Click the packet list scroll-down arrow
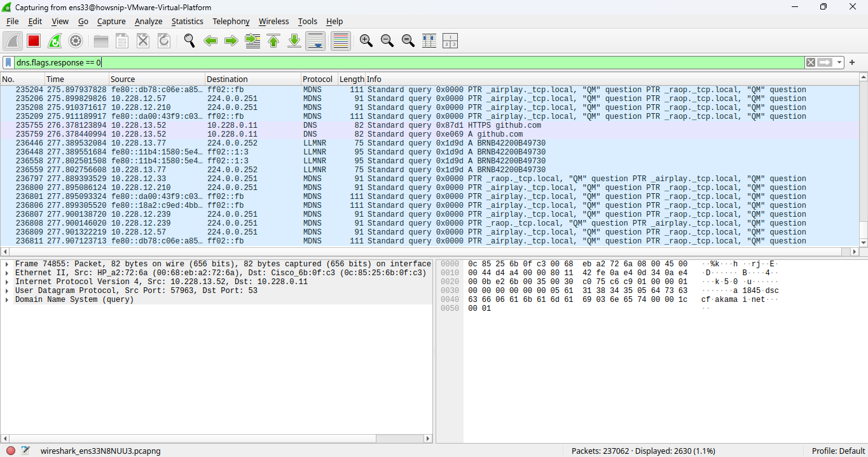 coord(863,243)
